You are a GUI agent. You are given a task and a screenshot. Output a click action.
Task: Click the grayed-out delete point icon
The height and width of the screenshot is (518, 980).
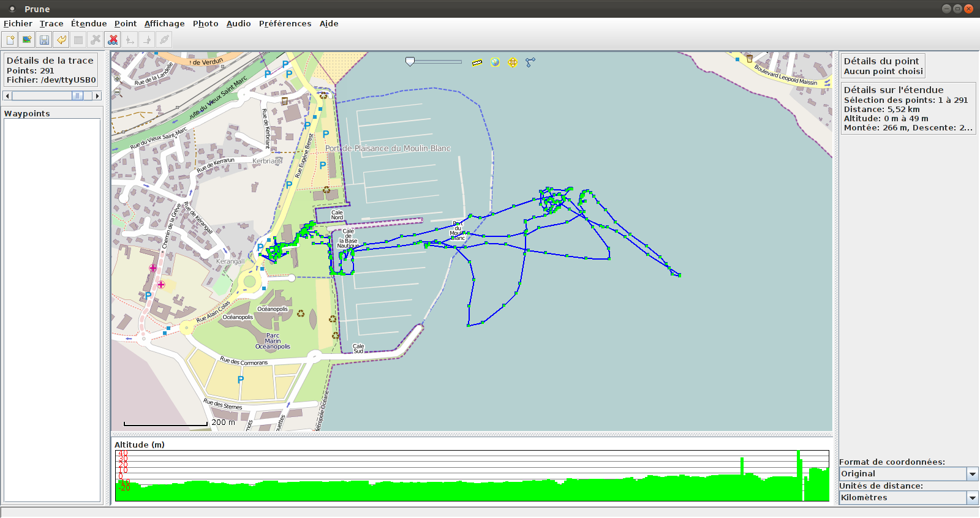96,40
